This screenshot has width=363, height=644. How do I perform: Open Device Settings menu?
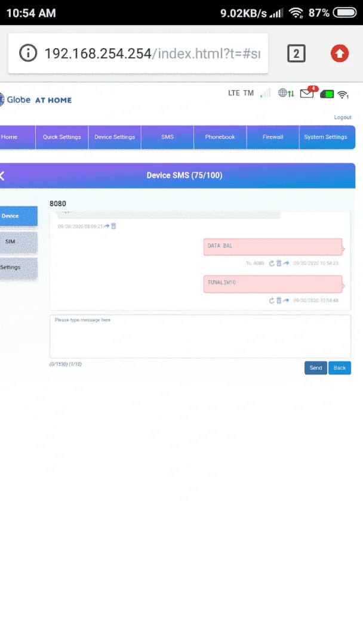pos(115,137)
